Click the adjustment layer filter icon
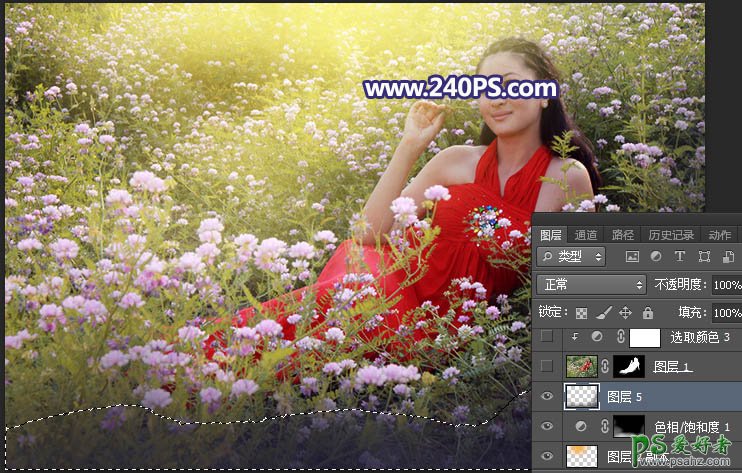 (655, 258)
